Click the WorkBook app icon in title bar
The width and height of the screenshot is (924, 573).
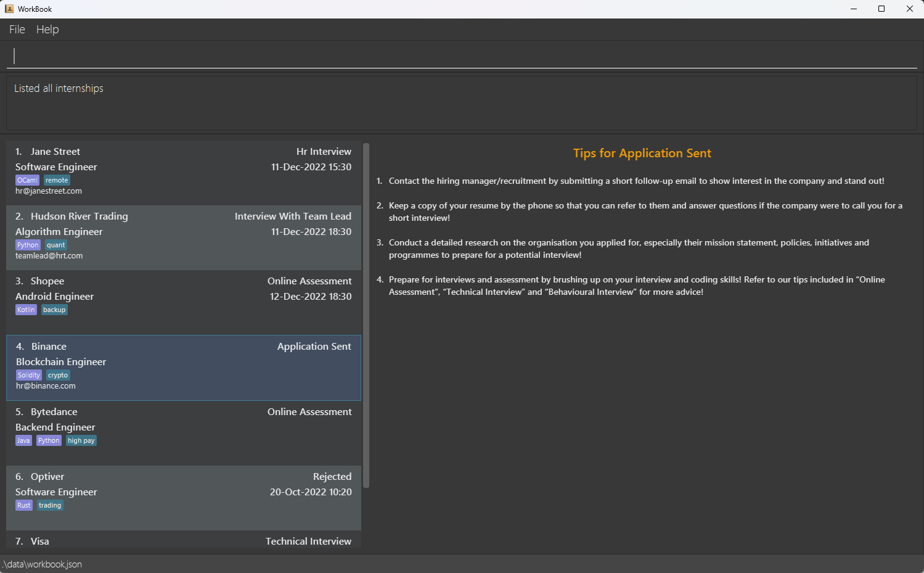click(x=9, y=9)
